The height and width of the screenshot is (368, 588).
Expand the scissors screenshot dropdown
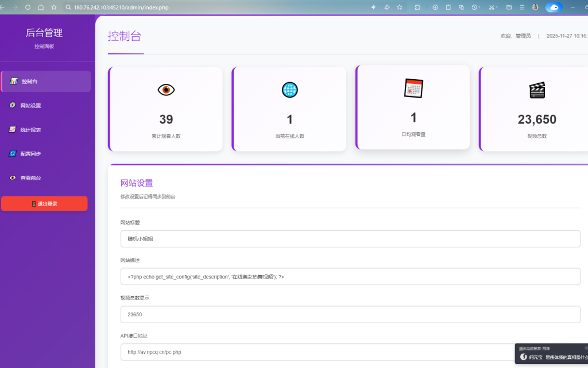coord(498,7)
